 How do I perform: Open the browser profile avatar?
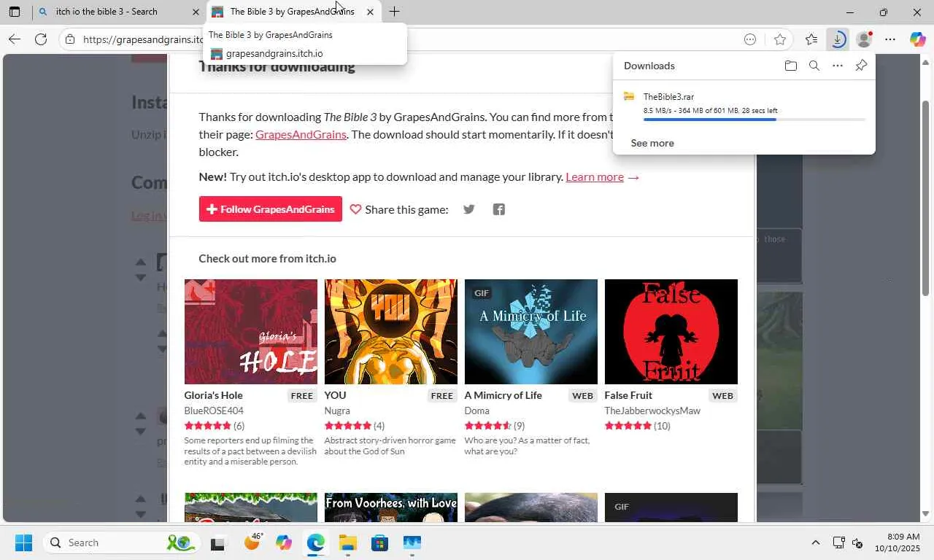point(864,39)
